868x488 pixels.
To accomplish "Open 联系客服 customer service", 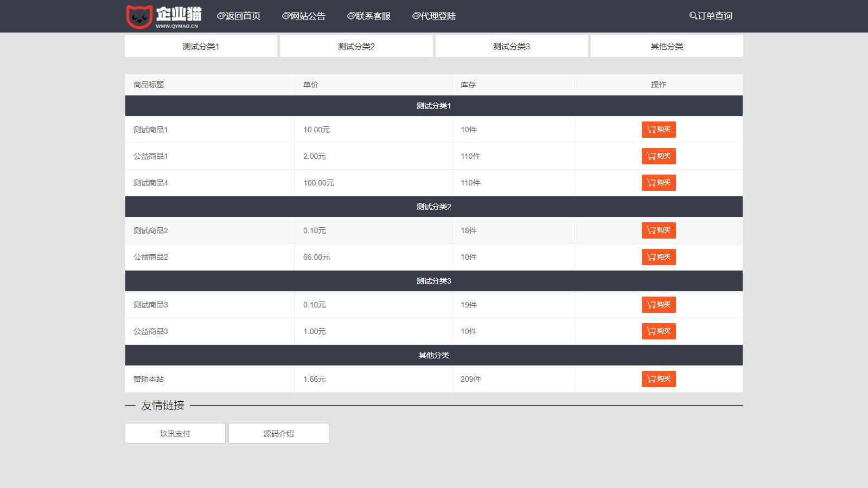I will tap(369, 16).
